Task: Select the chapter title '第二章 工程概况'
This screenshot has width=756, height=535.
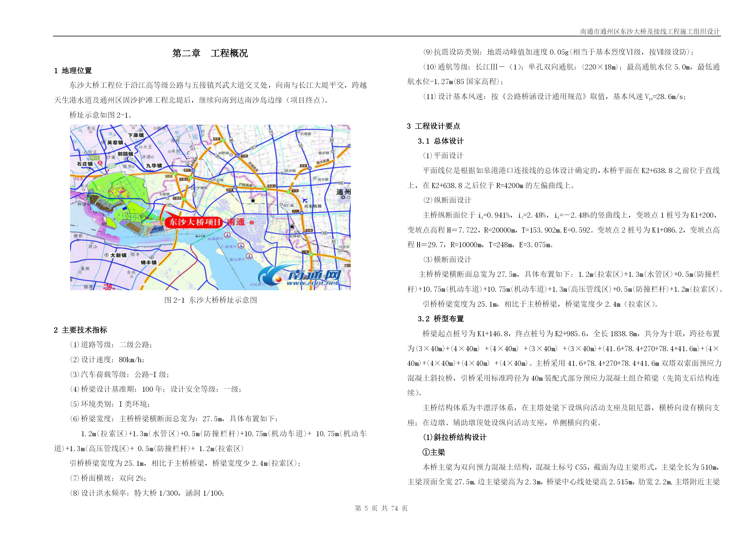Action: (210, 53)
